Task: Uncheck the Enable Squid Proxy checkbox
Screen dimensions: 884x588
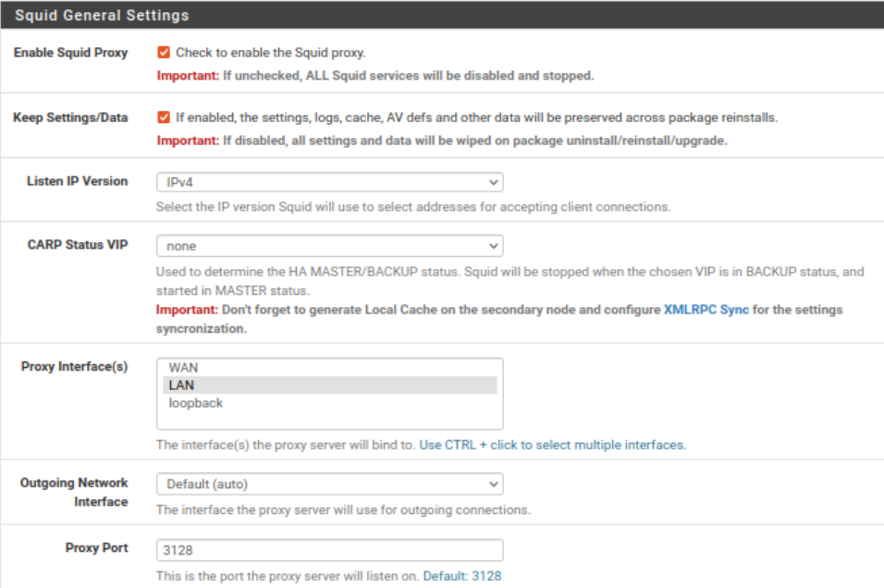Action: [x=164, y=53]
